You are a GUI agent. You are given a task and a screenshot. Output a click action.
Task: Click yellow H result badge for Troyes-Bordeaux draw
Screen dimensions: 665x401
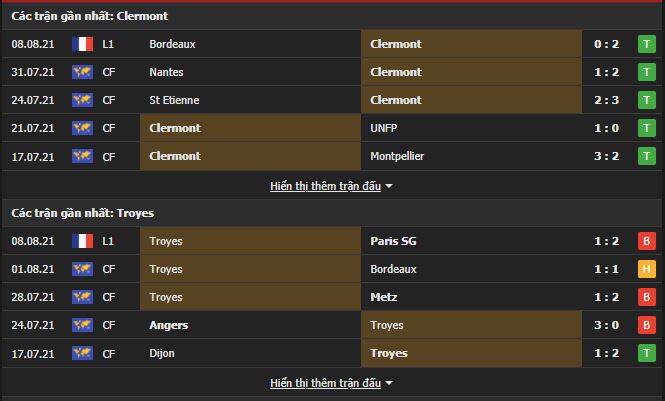[x=647, y=269]
